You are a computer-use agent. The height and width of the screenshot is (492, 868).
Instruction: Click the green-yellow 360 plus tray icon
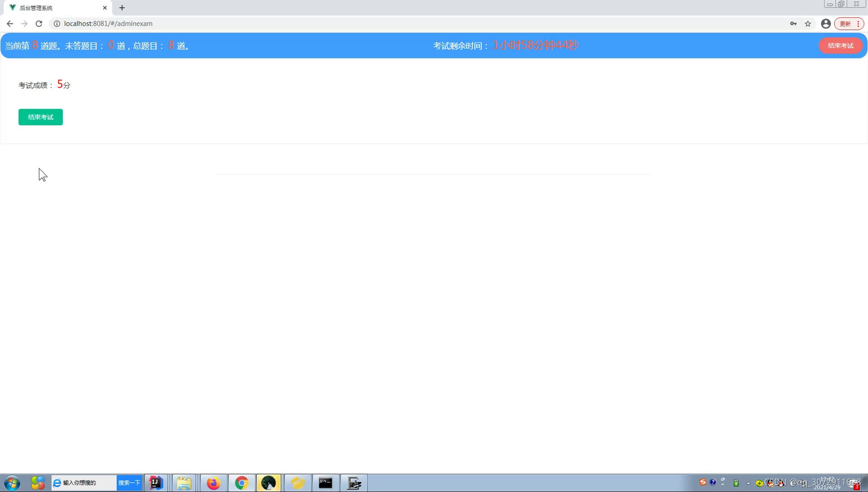pyautogui.click(x=759, y=483)
